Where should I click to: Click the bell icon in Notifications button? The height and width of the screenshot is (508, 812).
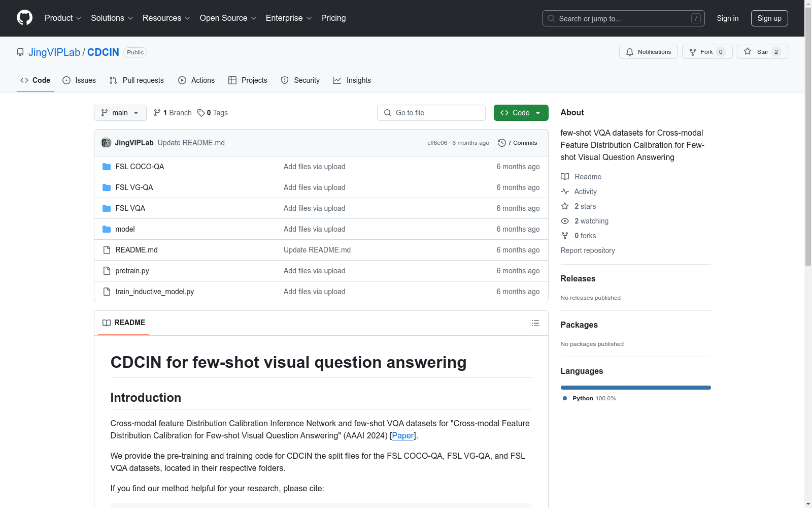tap(630, 52)
